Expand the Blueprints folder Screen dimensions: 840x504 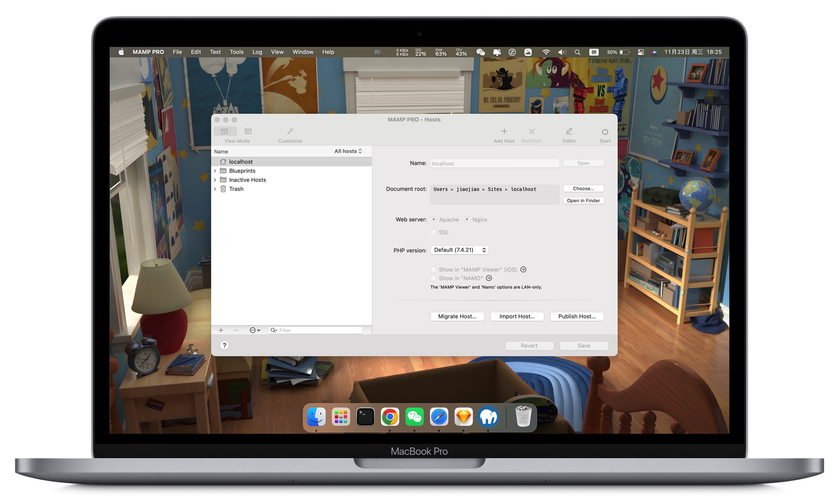pos(215,171)
